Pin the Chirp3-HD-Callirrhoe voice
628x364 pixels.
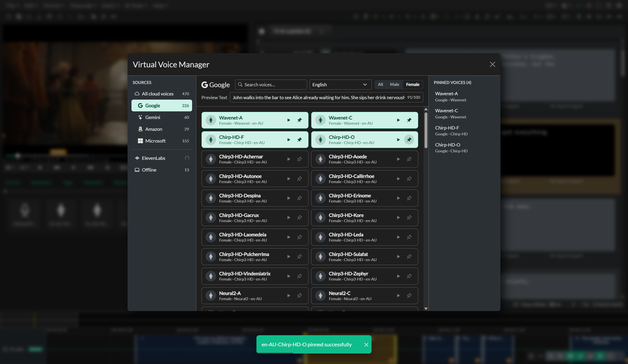pos(409,179)
